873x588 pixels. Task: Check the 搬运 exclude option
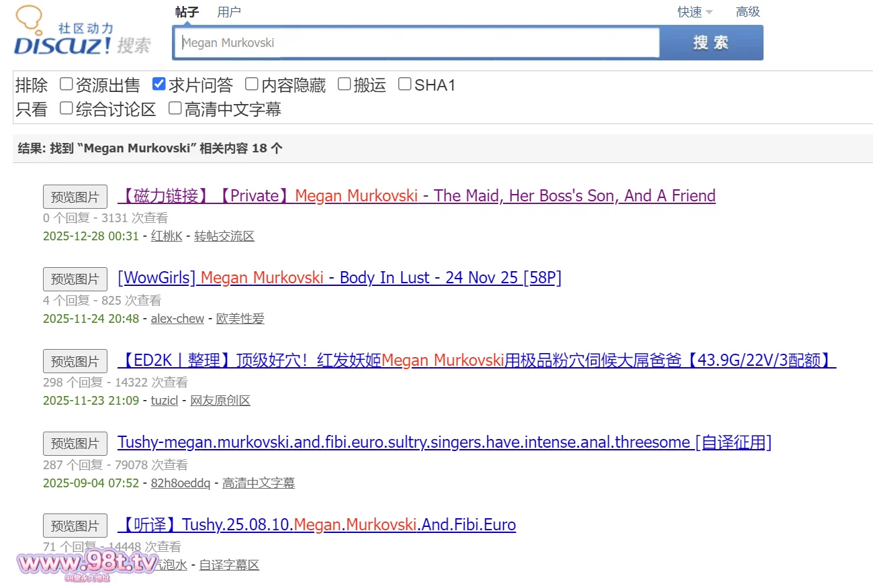[344, 84]
